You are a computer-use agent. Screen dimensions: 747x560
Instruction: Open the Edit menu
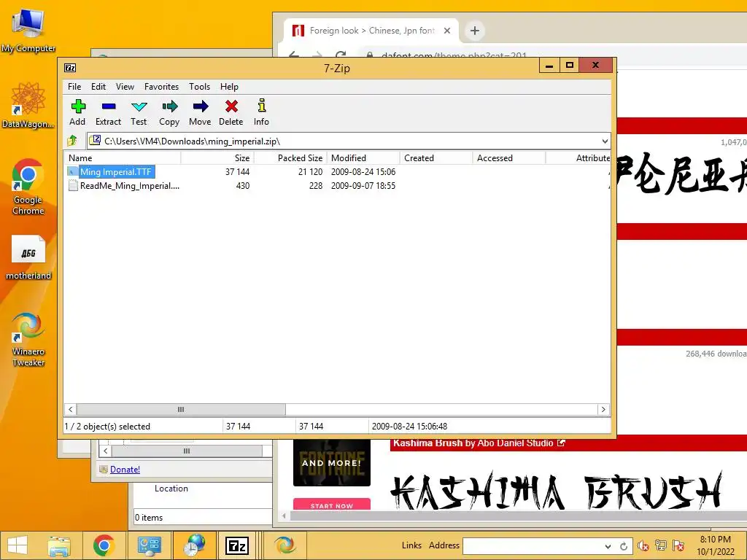pos(98,87)
